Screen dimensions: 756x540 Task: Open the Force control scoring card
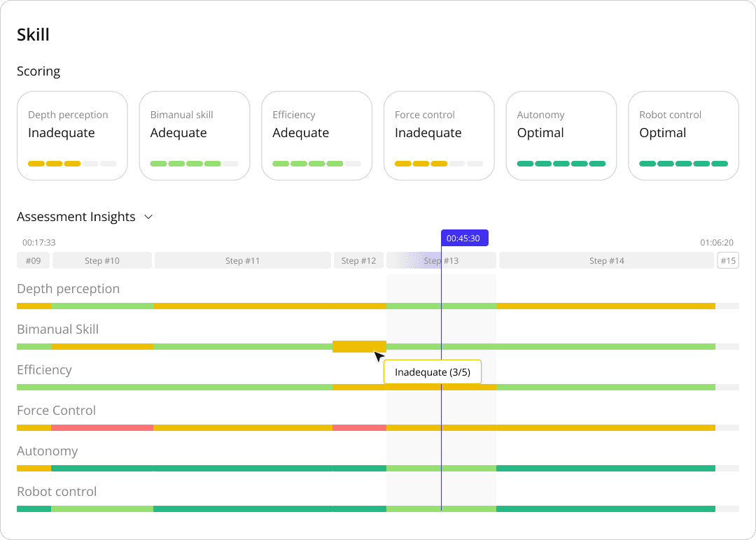tap(438, 135)
